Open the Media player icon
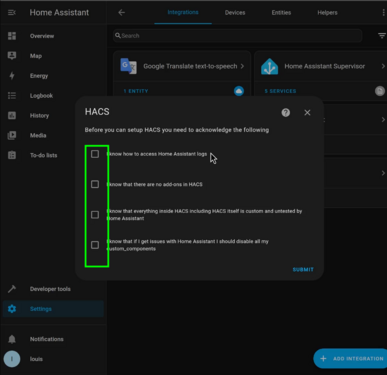The height and width of the screenshot is (375, 387). click(x=12, y=135)
